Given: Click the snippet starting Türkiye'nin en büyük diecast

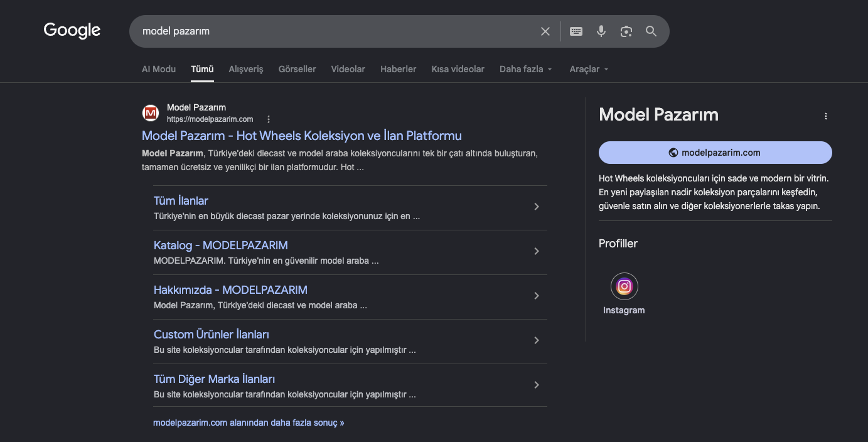Looking at the screenshot, I should coord(287,216).
